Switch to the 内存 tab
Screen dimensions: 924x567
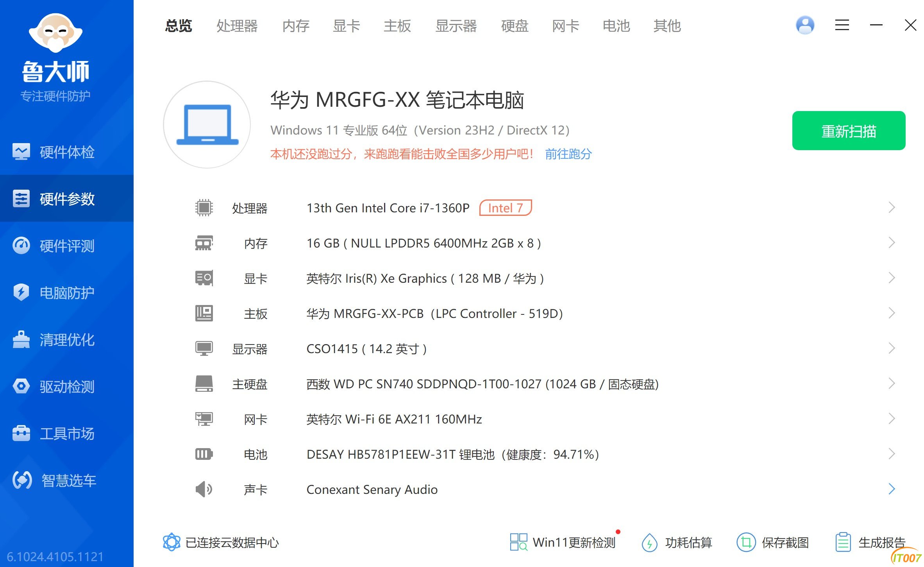(x=296, y=26)
